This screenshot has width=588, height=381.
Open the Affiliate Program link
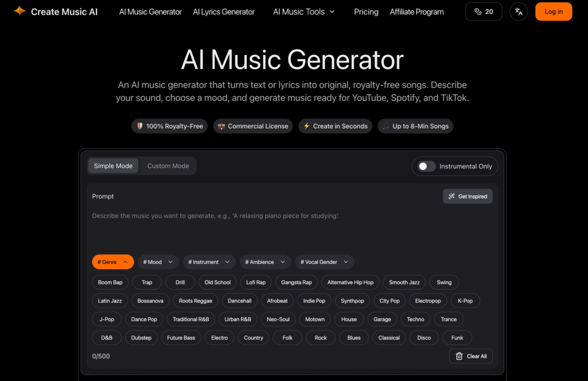pyautogui.click(x=416, y=11)
